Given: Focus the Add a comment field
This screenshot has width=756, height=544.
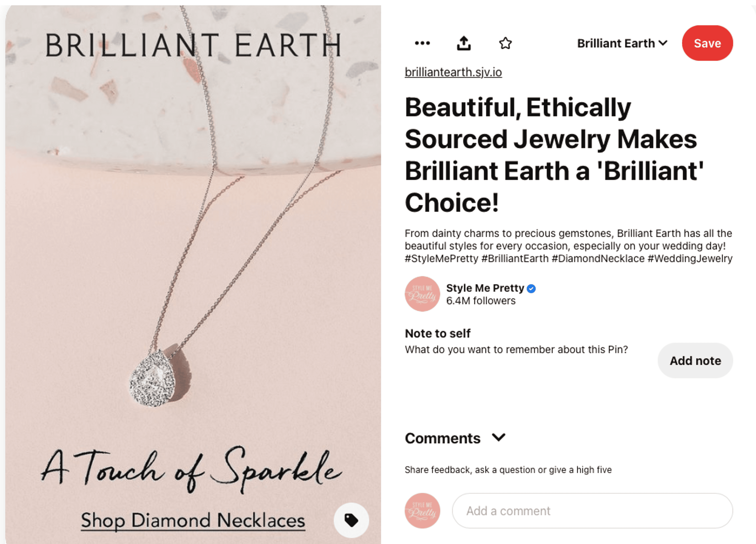Looking at the screenshot, I should click(x=592, y=511).
